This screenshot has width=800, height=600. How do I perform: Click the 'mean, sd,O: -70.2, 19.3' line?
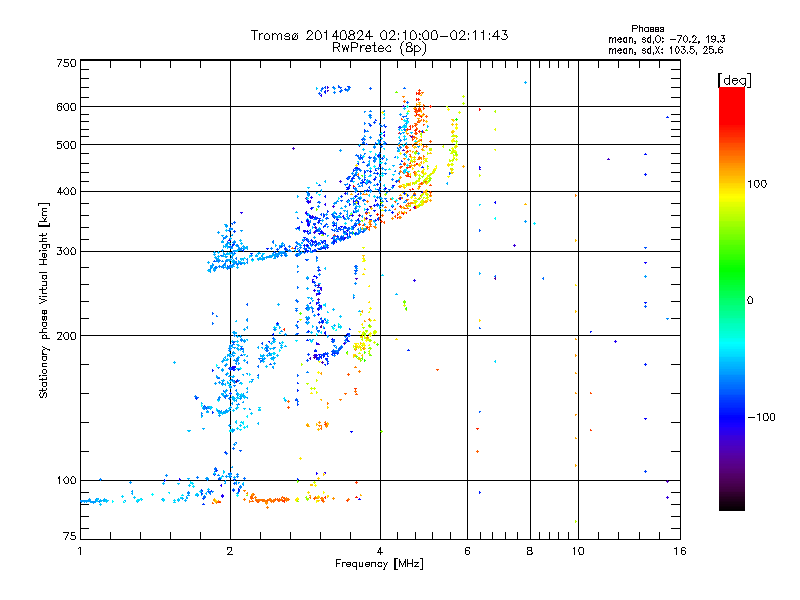point(666,39)
